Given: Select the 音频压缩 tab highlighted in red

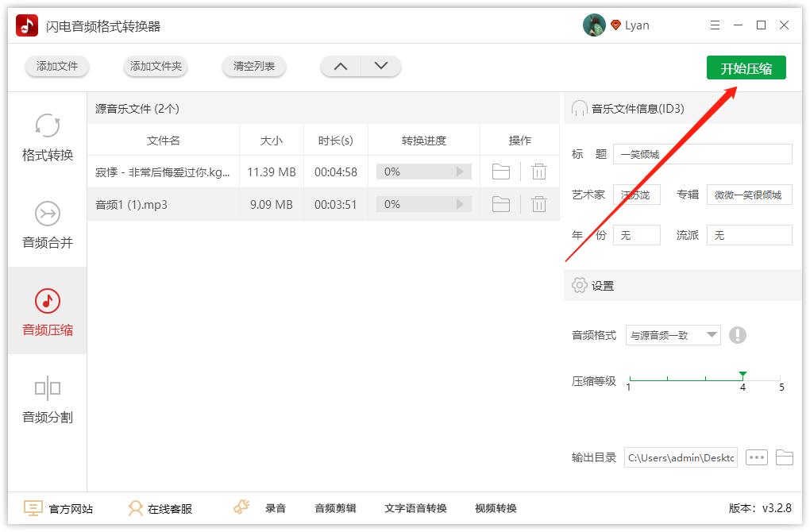Looking at the screenshot, I should tap(47, 311).
